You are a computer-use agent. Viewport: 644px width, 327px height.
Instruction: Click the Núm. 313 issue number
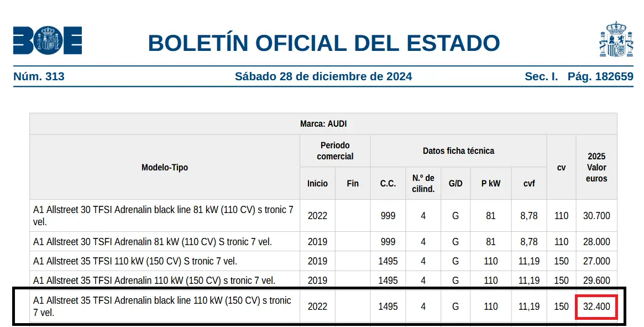pos(39,76)
